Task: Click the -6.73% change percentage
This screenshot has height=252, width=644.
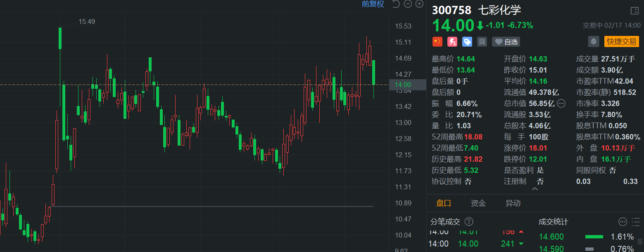Action: coord(520,26)
